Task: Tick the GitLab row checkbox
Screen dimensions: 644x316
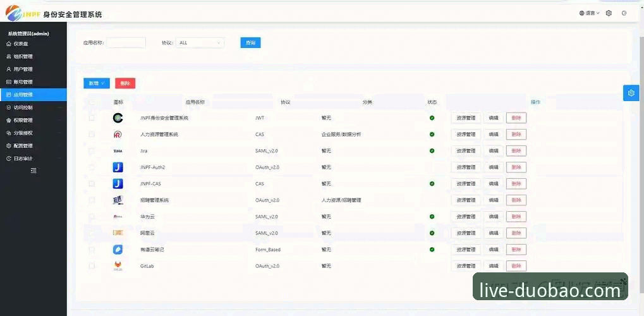Action: [92, 266]
